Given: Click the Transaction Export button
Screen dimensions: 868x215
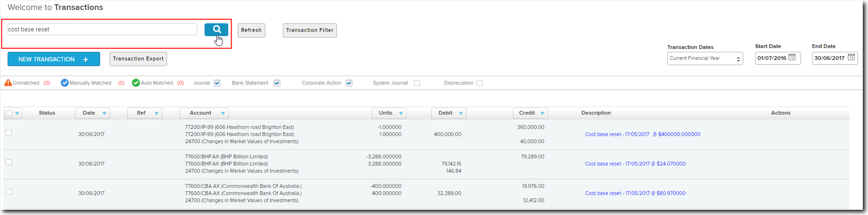Looking at the screenshot, I should (x=138, y=59).
